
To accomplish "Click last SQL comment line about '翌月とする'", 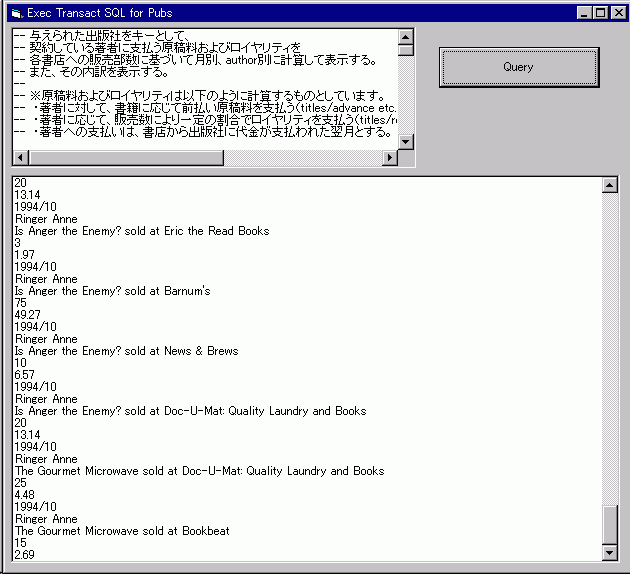I will [x=203, y=132].
